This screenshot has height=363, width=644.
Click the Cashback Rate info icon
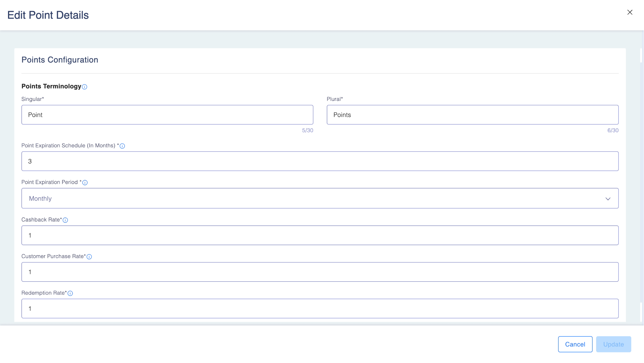65,220
